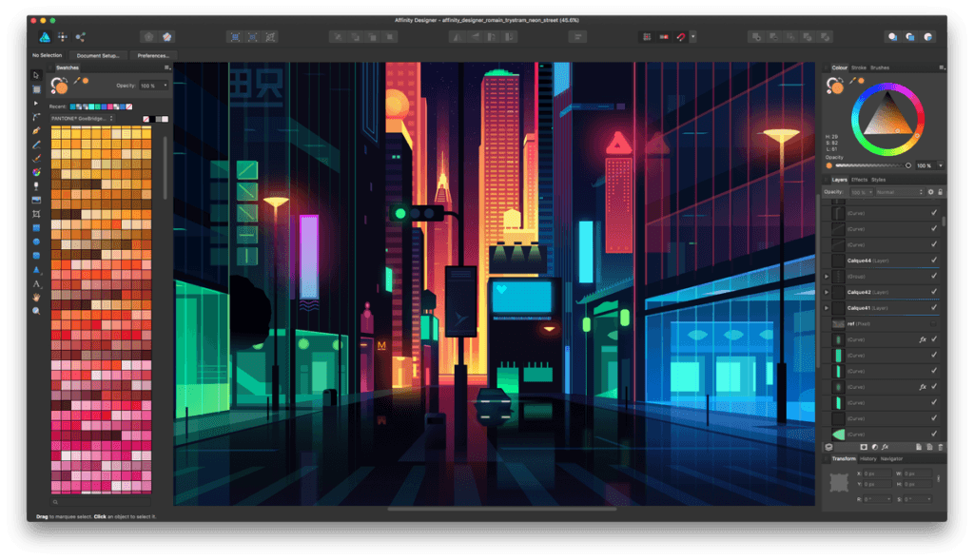Show the hidden ref pixel layer
Viewport: 974px width, 560px height.
[934, 323]
